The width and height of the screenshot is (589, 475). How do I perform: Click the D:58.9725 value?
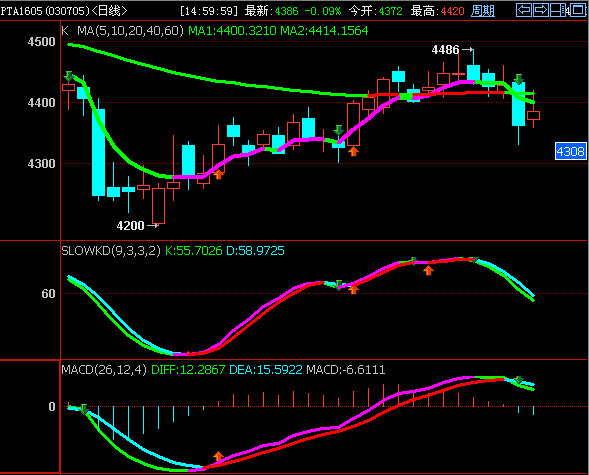[x=255, y=250]
